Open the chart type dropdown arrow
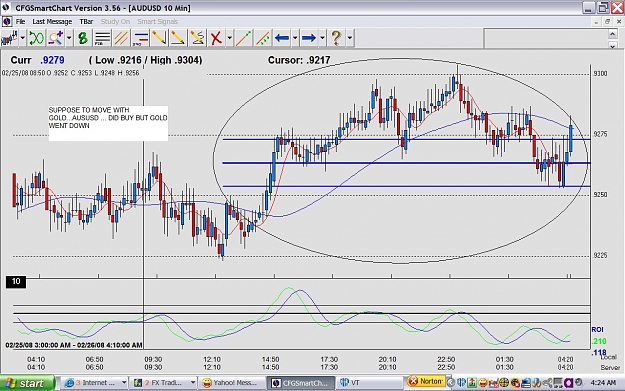This screenshot has height=391, width=625. point(22,38)
